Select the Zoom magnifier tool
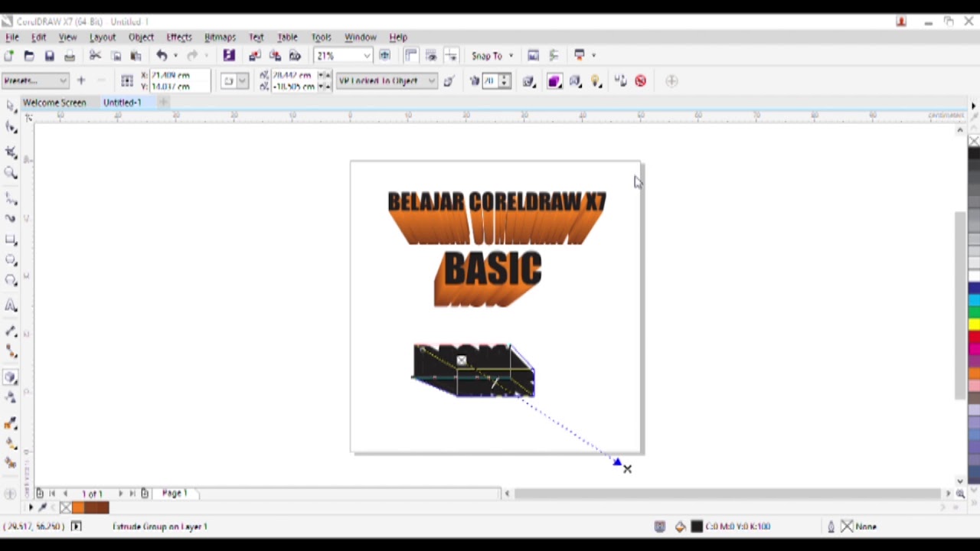Viewport: 980px width, 551px height. tap(11, 174)
